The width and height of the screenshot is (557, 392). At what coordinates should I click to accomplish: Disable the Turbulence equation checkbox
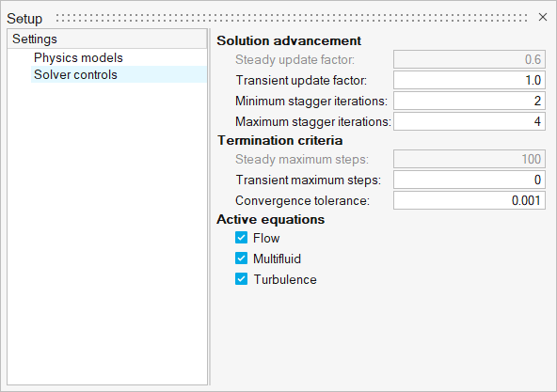(x=241, y=279)
